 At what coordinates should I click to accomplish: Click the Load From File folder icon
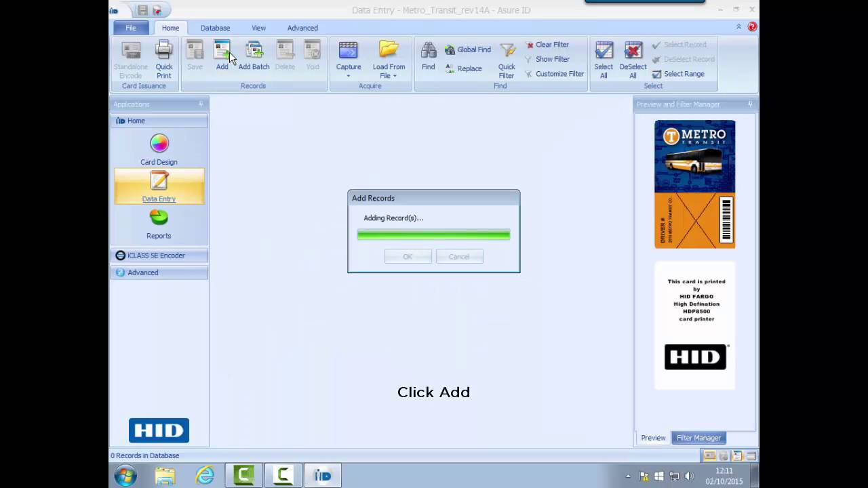pyautogui.click(x=389, y=50)
